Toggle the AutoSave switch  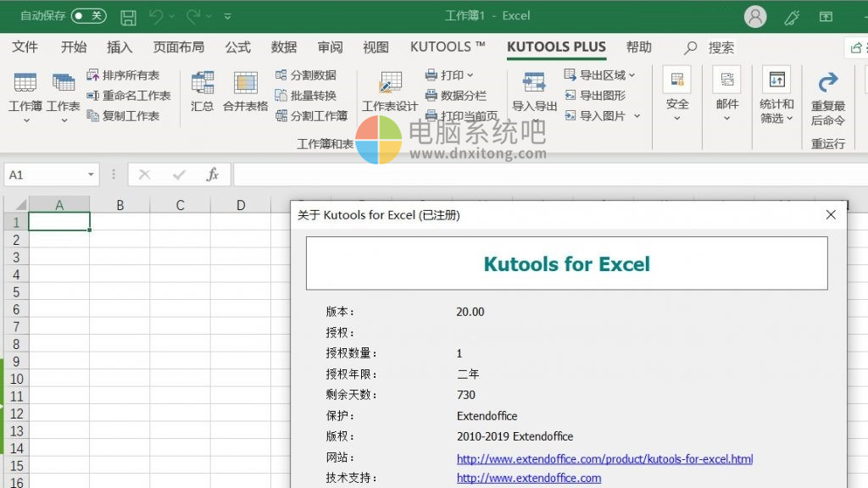point(88,16)
